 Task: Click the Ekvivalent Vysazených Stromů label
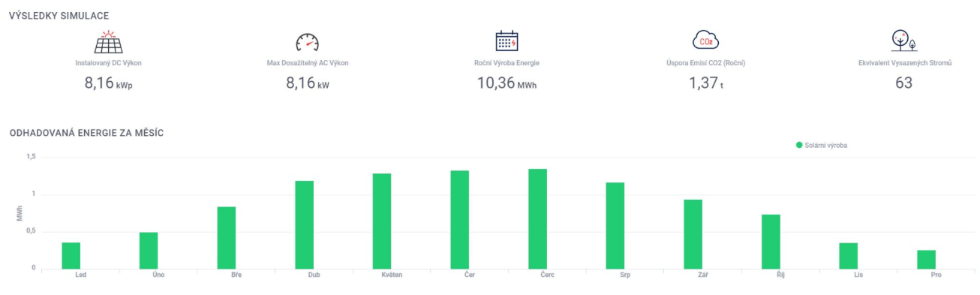[904, 62]
